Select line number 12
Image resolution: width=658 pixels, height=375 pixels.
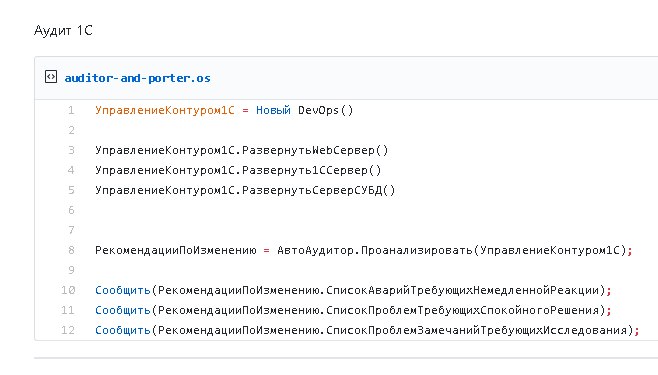pos(68,330)
